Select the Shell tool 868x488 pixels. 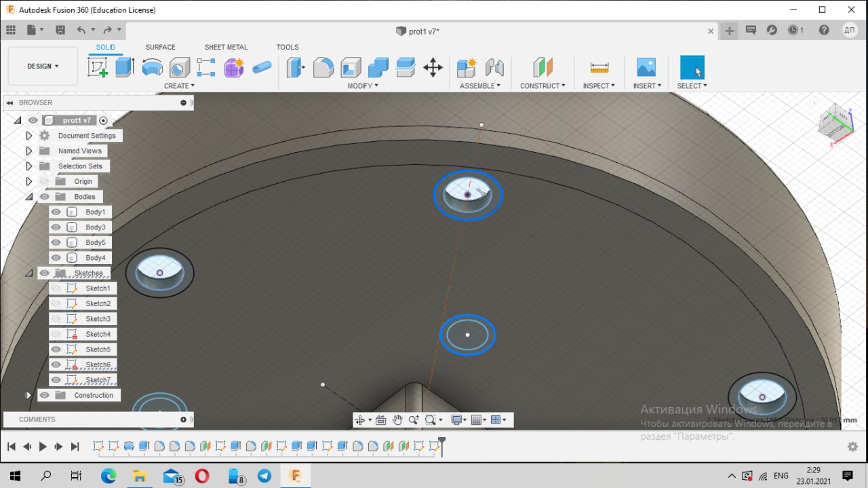(351, 67)
